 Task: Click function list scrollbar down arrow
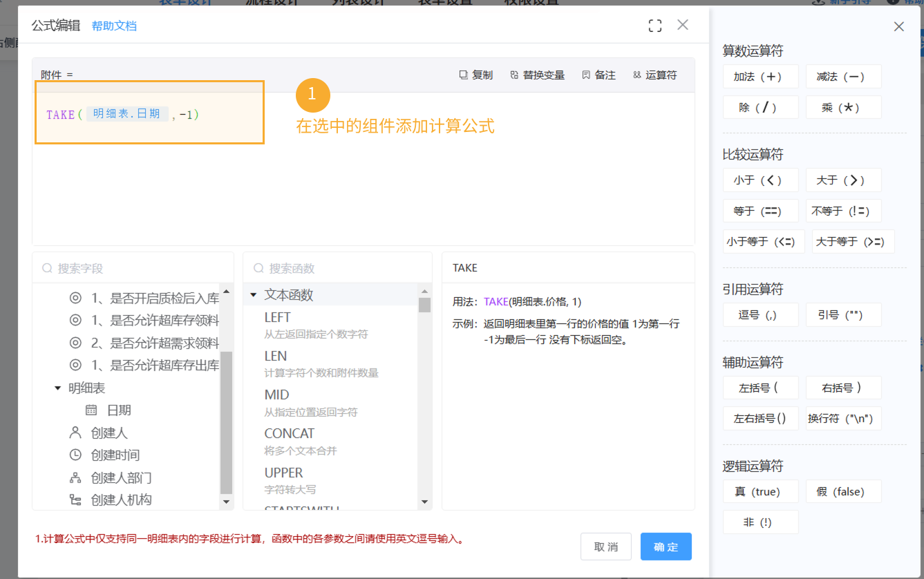point(424,502)
